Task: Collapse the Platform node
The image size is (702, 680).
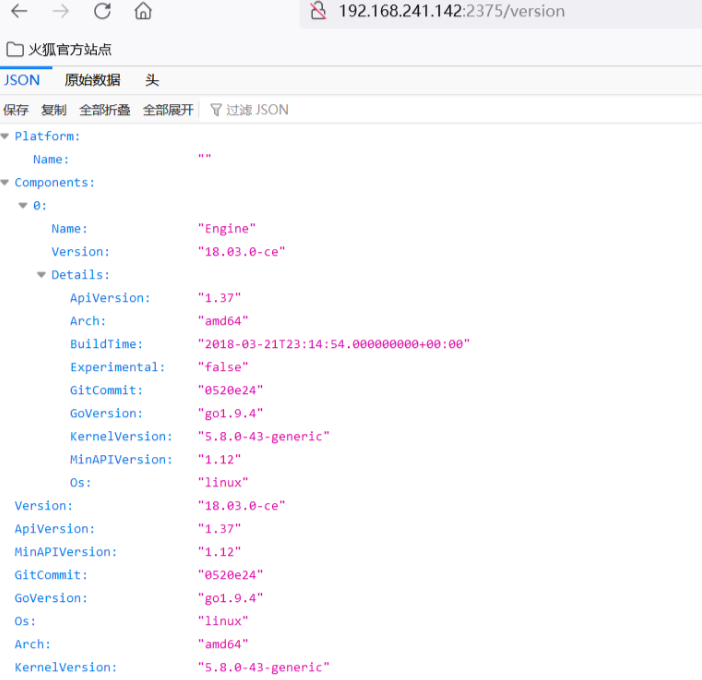Action: click(6, 136)
